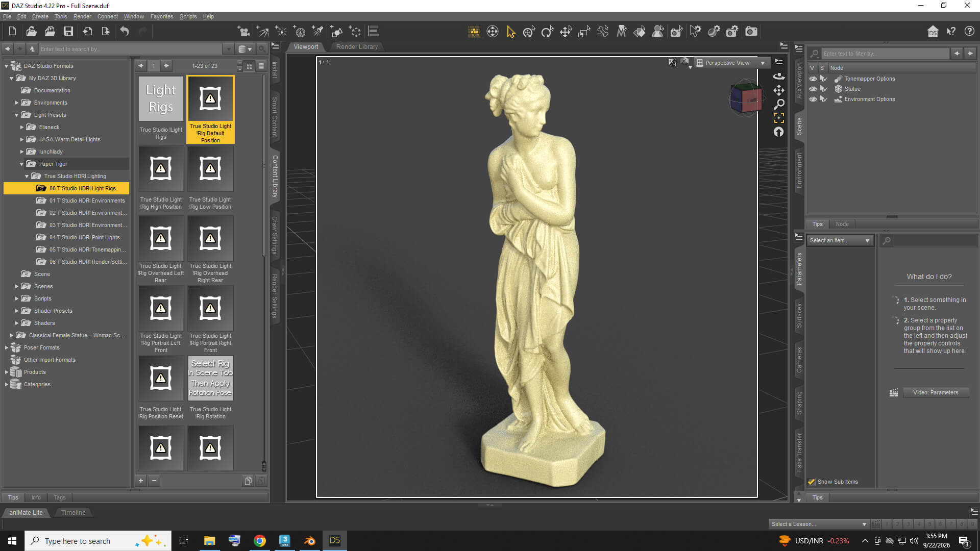
Task: Expand the Shader Presets folder
Action: 17,311
